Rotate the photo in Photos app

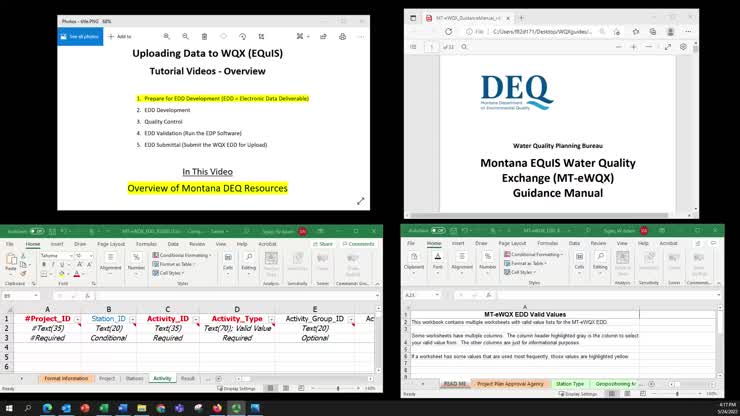(242, 36)
